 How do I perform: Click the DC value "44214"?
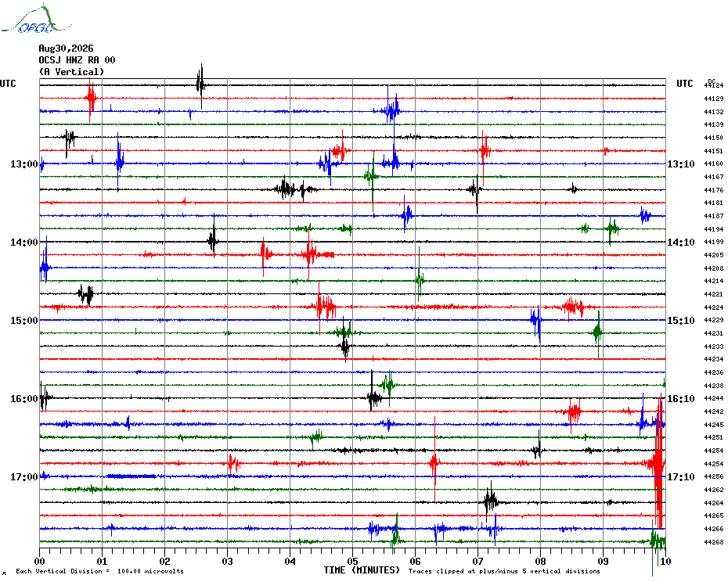pos(714,282)
